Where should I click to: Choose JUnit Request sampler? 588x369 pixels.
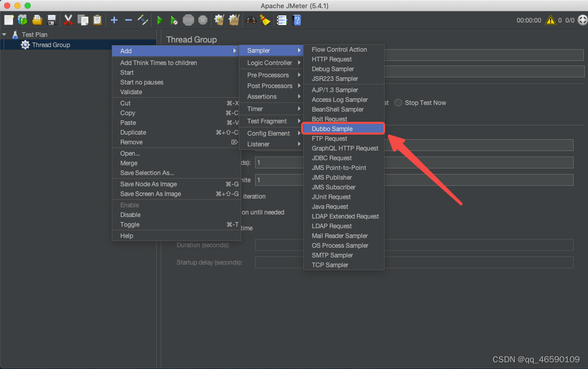click(x=344, y=197)
